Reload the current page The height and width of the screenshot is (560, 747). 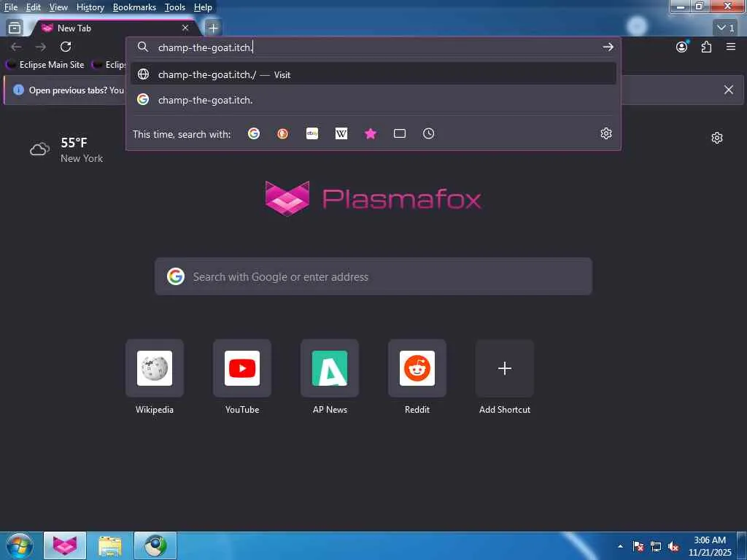66,47
